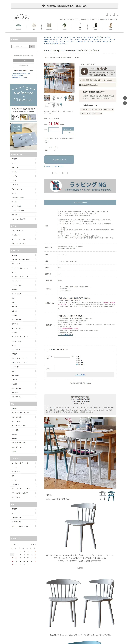Click the 内容 review text area
The image size is (129, 644).
69,367
